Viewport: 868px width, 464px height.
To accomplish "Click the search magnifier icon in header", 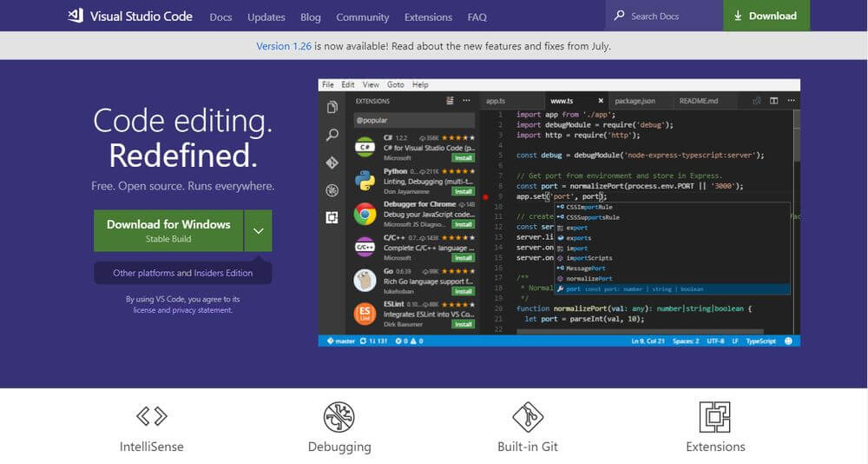I will point(620,16).
